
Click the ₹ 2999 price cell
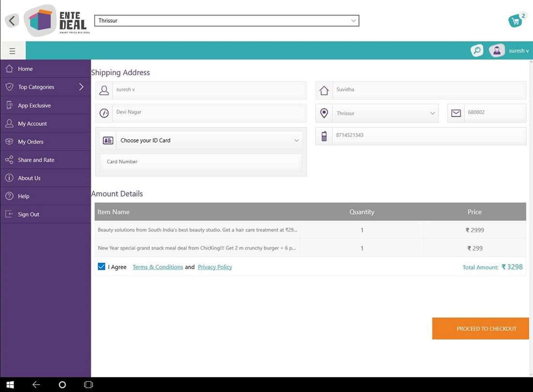pos(474,230)
